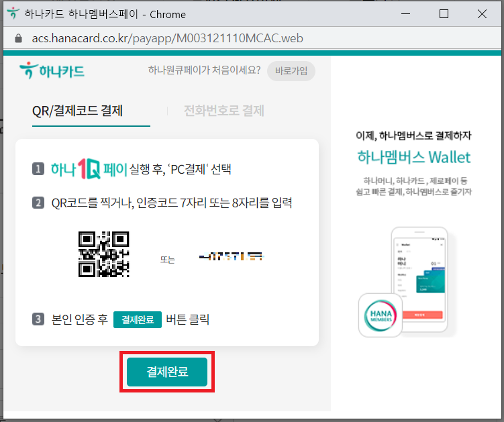The width and height of the screenshot is (504, 422).
Task: Click the HANA MEMBERS app icon
Action: pos(381,315)
